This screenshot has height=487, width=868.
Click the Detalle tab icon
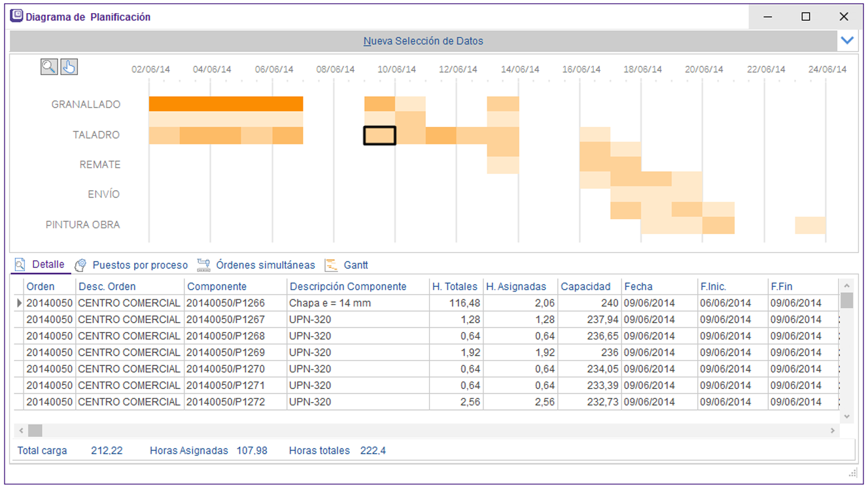click(x=20, y=265)
